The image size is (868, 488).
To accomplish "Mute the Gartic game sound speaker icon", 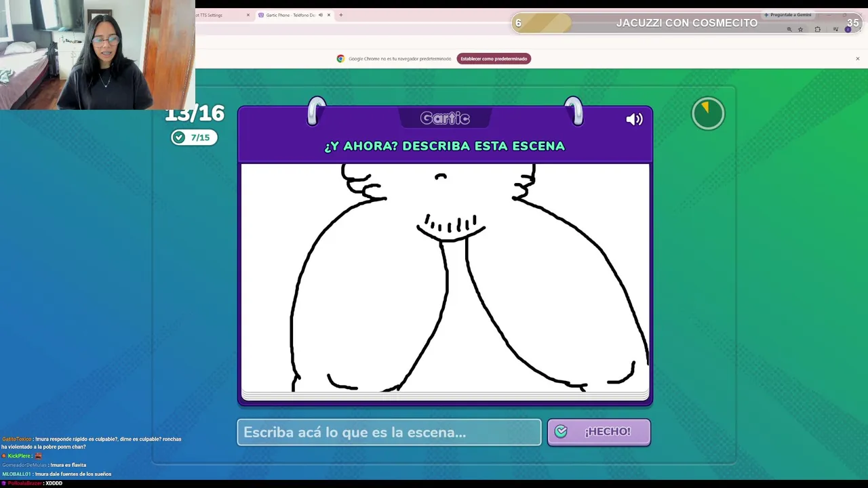I will (x=634, y=119).
